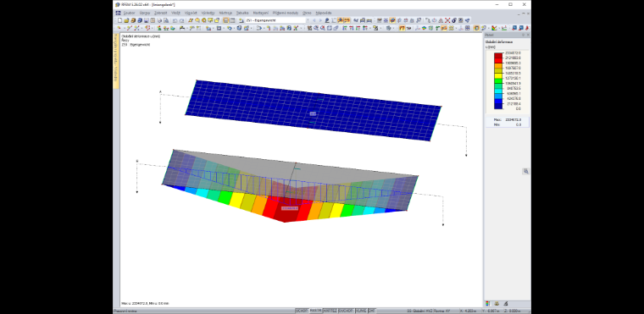The image size is (644, 314).
Task: Open the Tabulka menu
Action: click(242, 13)
